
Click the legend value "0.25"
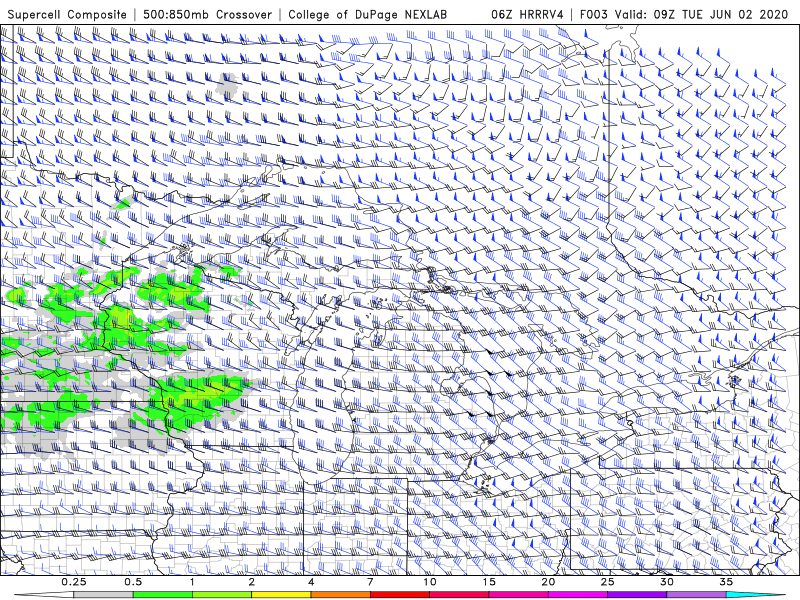click(74, 582)
